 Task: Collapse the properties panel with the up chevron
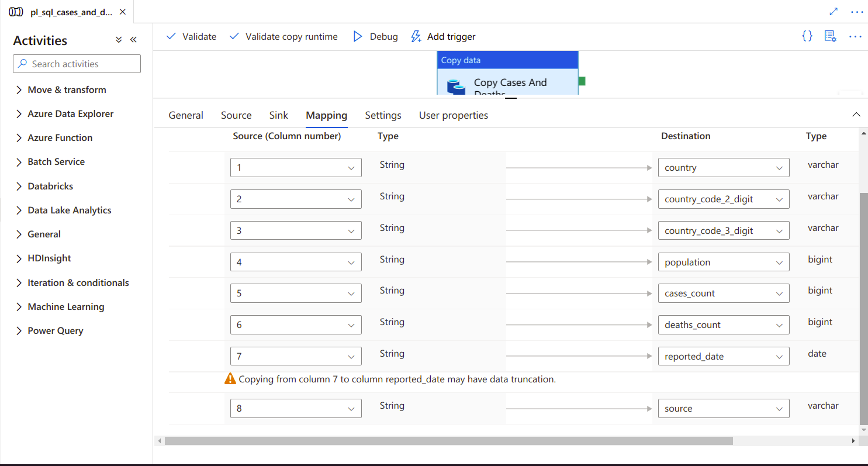point(856,115)
